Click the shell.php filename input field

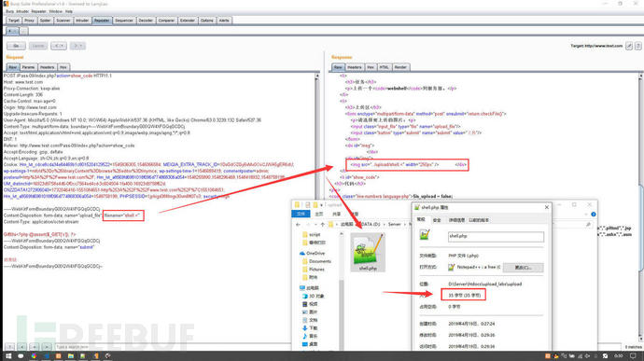tap(496, 236)
